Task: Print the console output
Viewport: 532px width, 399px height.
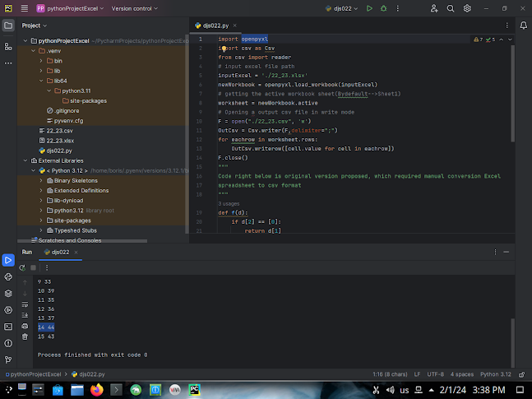Action: tap(25, 326)
